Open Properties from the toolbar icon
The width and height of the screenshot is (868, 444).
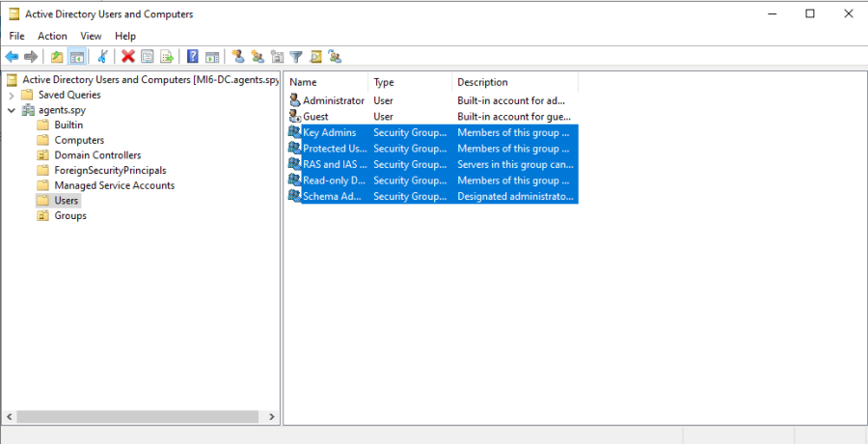[x=148, y=57]
